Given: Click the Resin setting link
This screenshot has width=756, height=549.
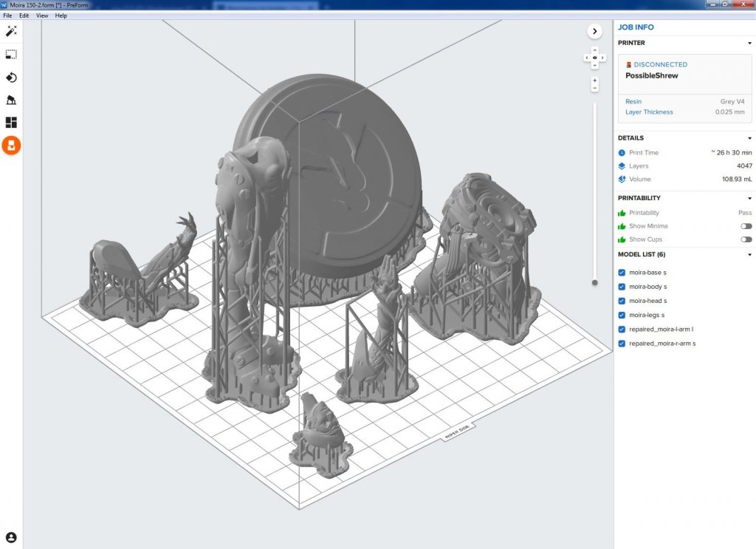Looking at the screenshot, I should click(x=633, y=101).
